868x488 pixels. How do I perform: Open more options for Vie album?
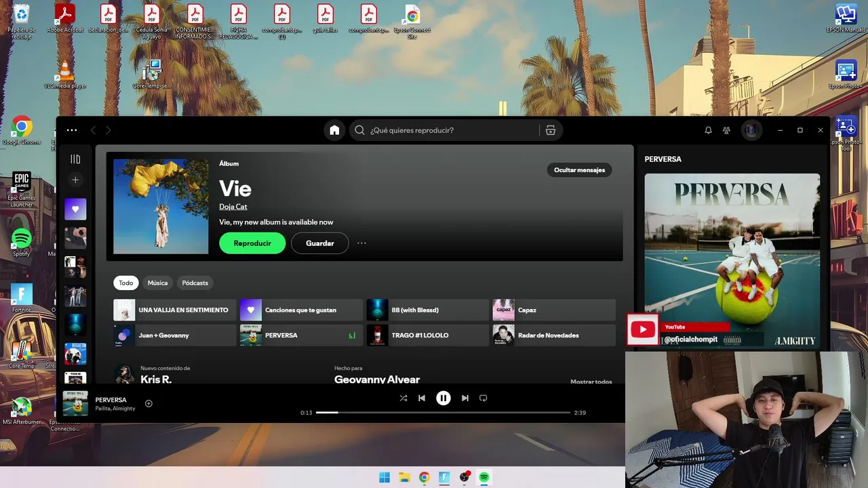361,243
